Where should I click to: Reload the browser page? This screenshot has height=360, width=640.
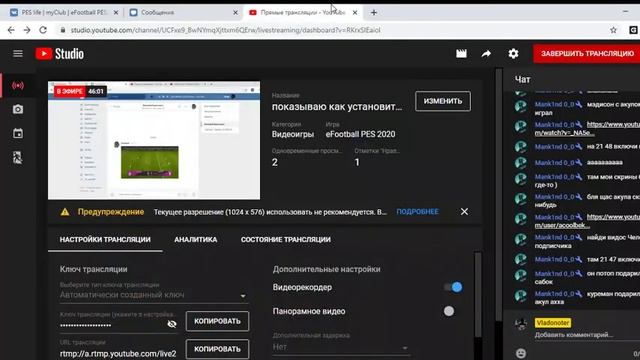tap(43, 30)
